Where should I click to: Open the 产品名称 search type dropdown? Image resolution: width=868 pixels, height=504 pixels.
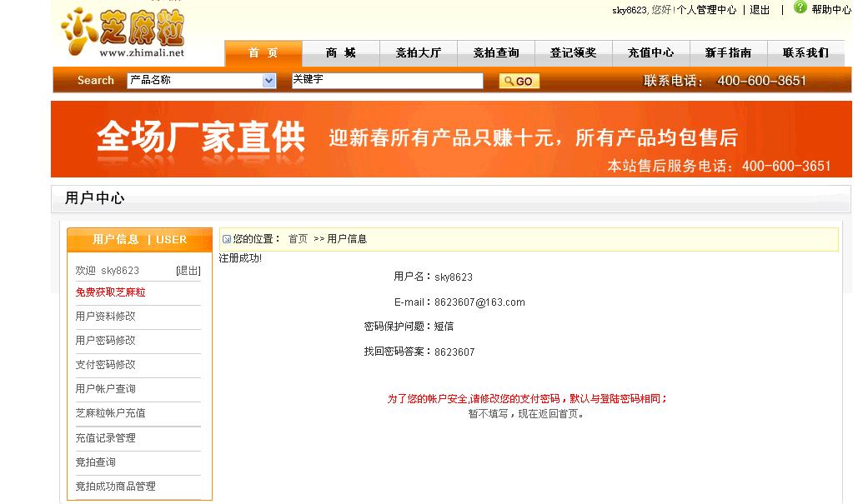(202, 81)
